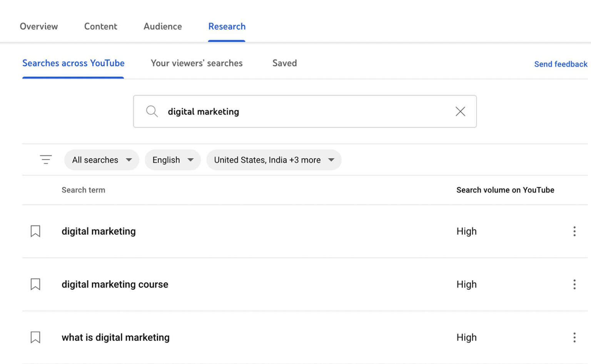The image size is (591, 364).
Task: Open the kebab menu beside 'digital marketing course'
Action: (574, 284)
